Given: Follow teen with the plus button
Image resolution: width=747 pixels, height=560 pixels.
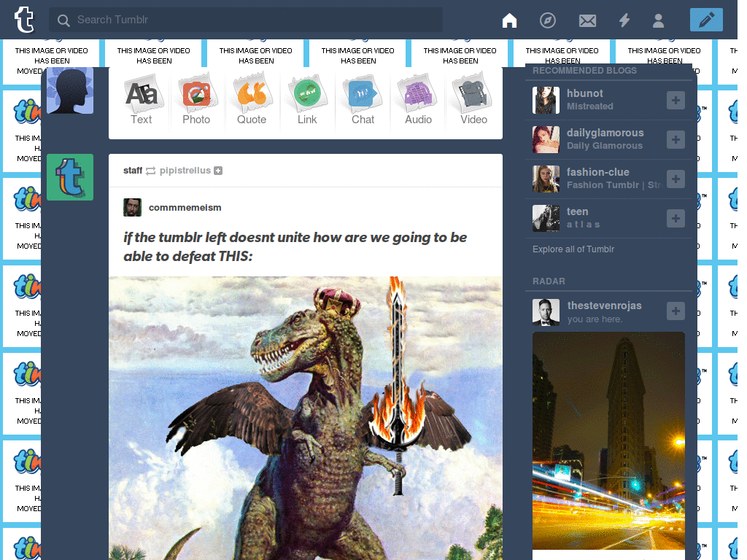Looking at the screenshot, I should [x=676, y=219].
